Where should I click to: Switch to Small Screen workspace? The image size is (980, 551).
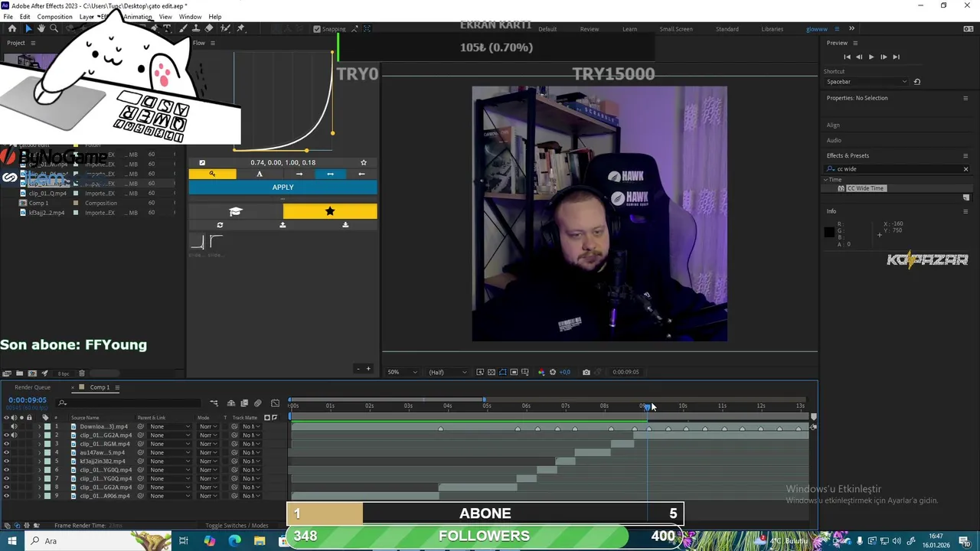point(676,29)
